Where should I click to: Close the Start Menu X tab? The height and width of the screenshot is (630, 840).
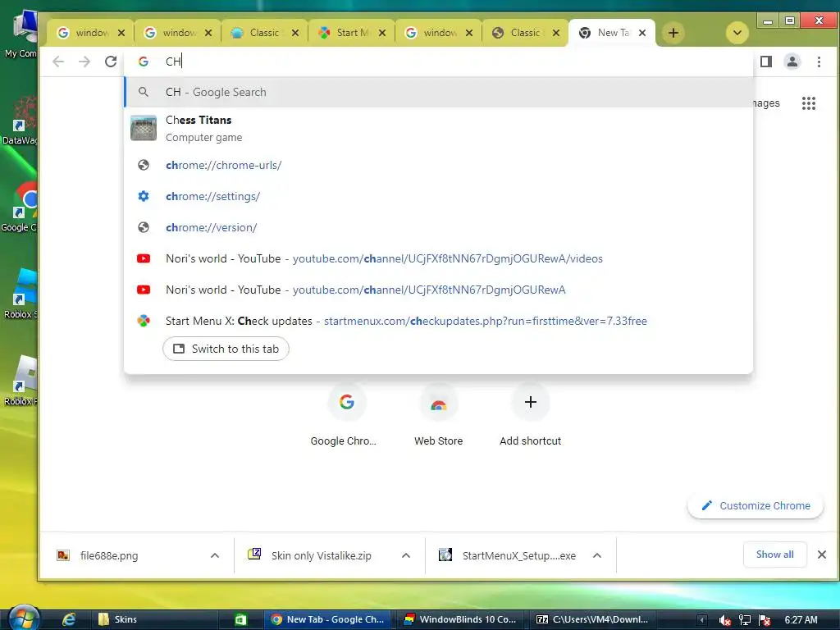click(x=382, y=33)
